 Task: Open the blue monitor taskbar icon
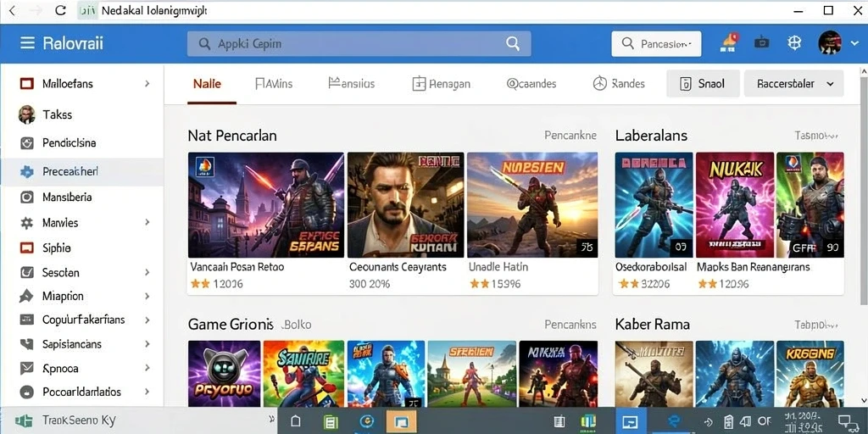click(631, 422)
